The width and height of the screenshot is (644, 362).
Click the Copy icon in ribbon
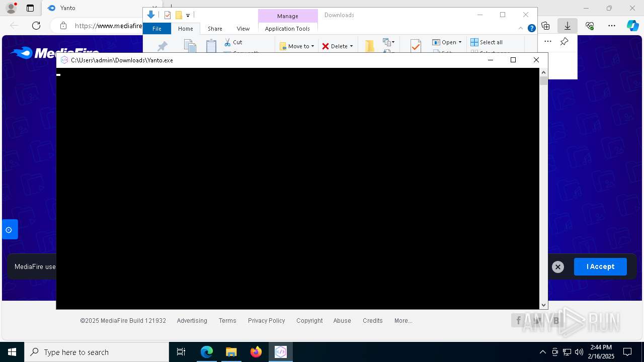[190, 46]
